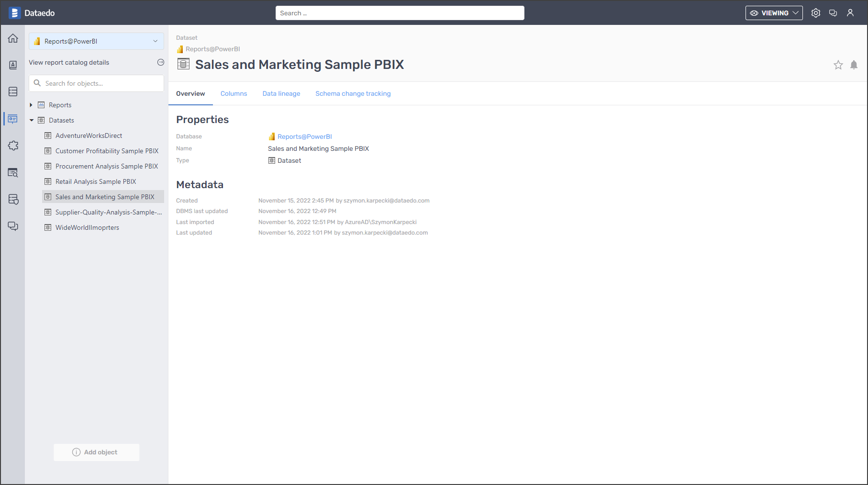The width and height of the screenshot is (868, 485).
Task: Switch to the Columns tab
Action: coord(234,94)
